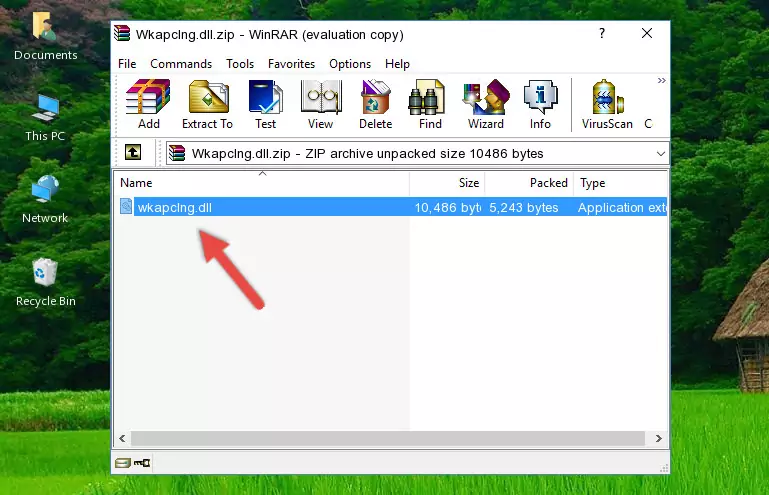Run the Test archive tool
769x495 pixels.
[x=265, y=104]
